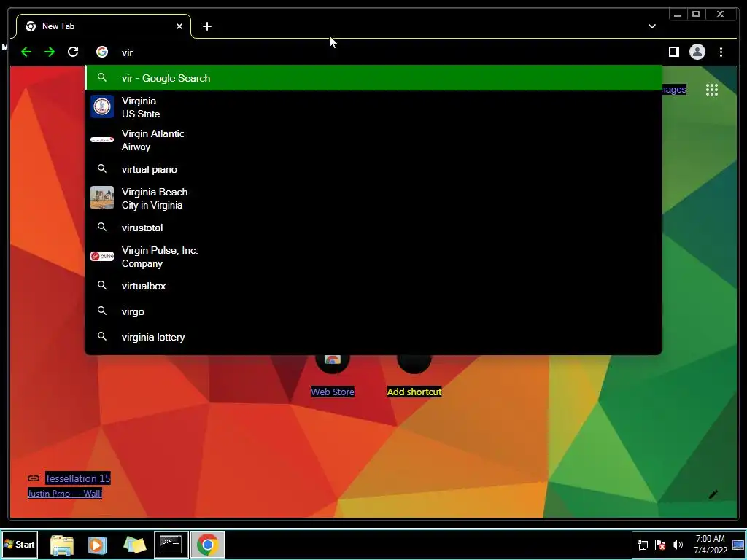The width and height of the screenshot is (747, 560).
Task: Click search icon beside 'virgo'
Action: pyautogui.click(x=102, y=311)
